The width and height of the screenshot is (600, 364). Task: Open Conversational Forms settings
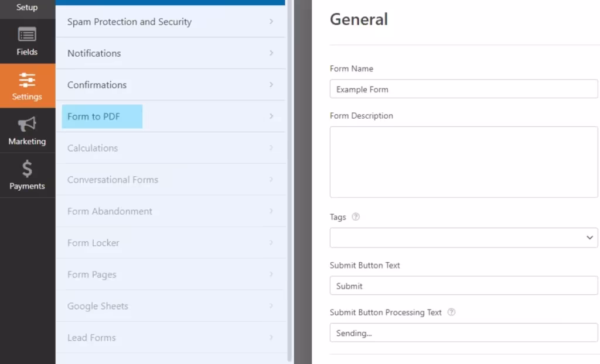click(x=112, y=180)
